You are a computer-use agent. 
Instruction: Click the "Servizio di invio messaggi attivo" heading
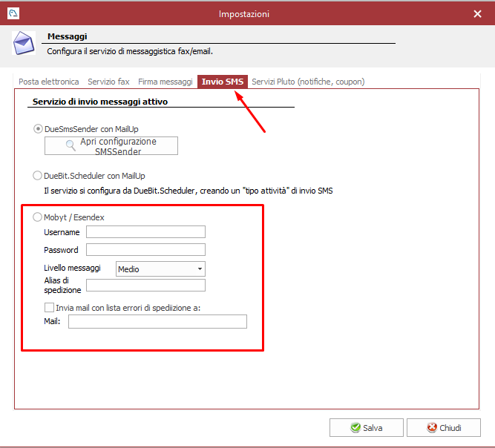coord(100,102)
